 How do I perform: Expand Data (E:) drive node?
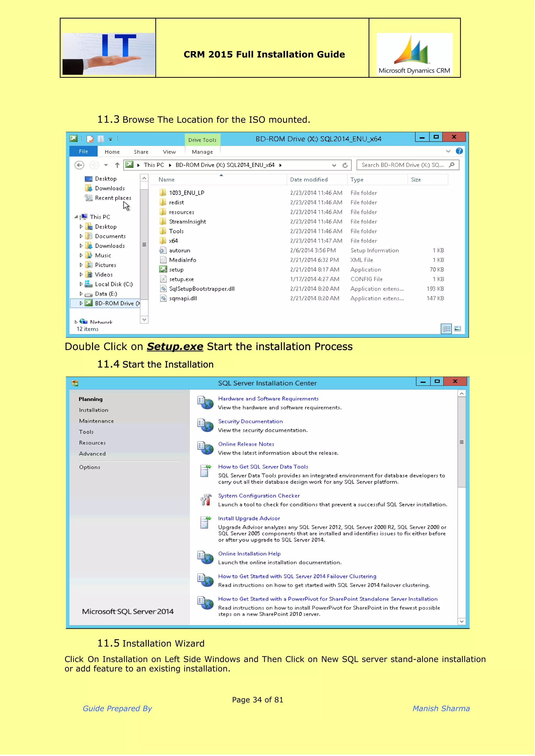pyautogui.click(x=81, y=293)
